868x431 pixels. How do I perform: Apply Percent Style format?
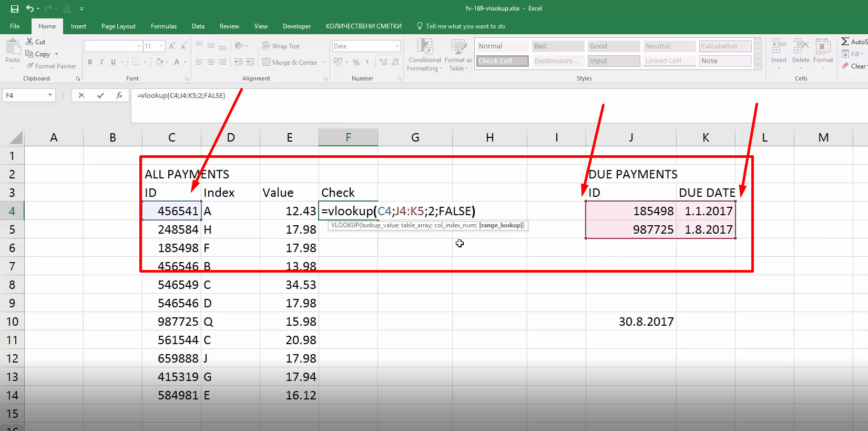pos(356,62)
